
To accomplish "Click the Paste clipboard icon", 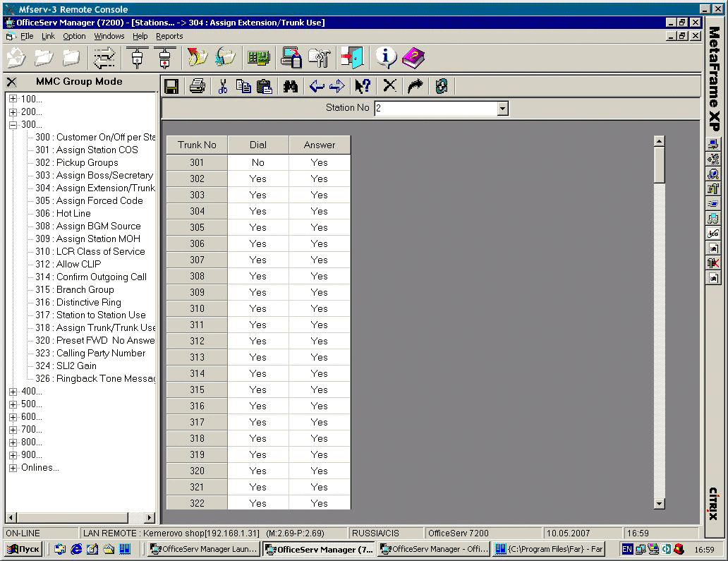I will click(x=264, y=86).
